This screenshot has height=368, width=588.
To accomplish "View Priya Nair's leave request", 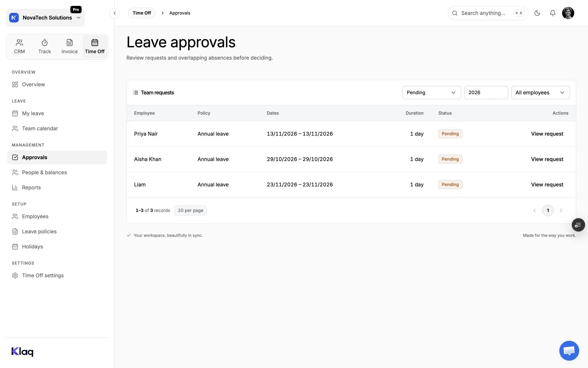I will [x=547, y=134].
